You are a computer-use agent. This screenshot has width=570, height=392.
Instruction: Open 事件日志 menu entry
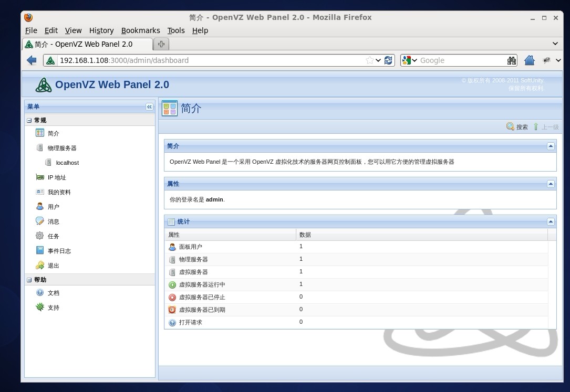pyautogui.click(x=59, y=251)
